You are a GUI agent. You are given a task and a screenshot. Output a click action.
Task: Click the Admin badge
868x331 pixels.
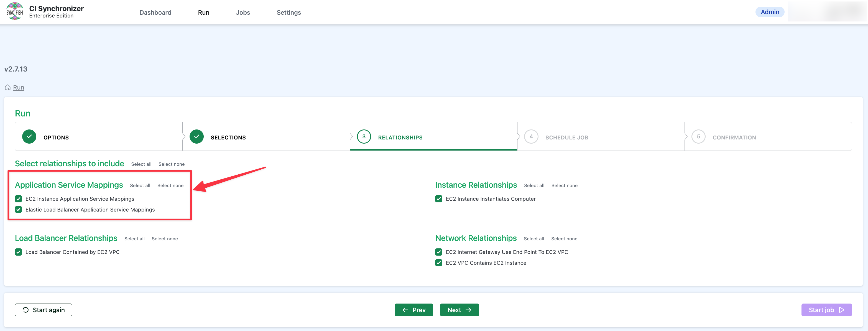[770, 12]
